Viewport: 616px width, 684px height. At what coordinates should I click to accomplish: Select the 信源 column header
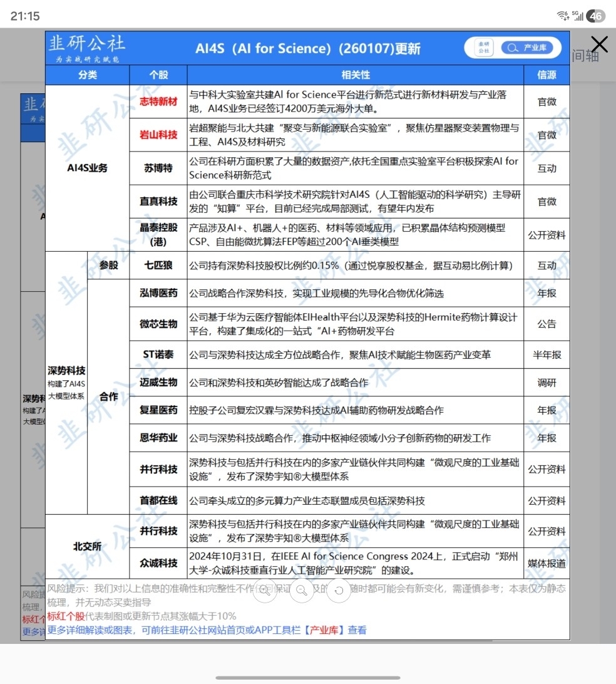(547, 75)
